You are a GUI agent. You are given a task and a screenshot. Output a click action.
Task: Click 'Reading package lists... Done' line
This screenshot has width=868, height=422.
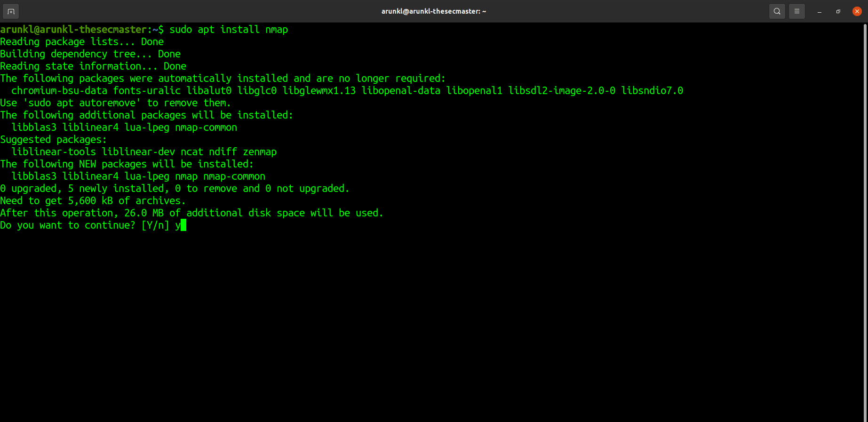(x=82, y=42)
